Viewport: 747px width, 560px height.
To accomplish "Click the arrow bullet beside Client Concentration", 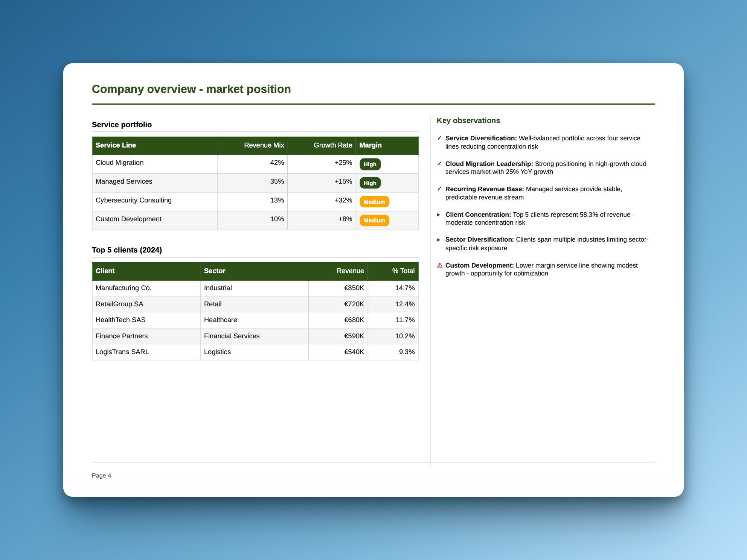I will 439,215.
